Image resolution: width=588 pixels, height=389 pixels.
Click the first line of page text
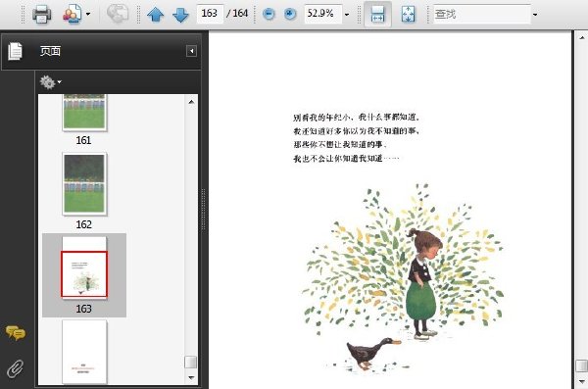pos(357,118)
